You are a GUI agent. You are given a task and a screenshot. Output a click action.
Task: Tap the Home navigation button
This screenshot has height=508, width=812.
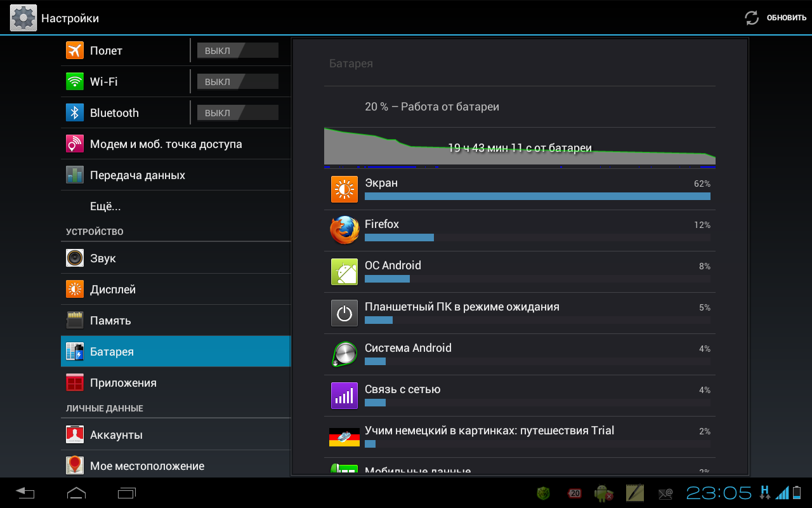pyautogui.click(x=76, y=493)
